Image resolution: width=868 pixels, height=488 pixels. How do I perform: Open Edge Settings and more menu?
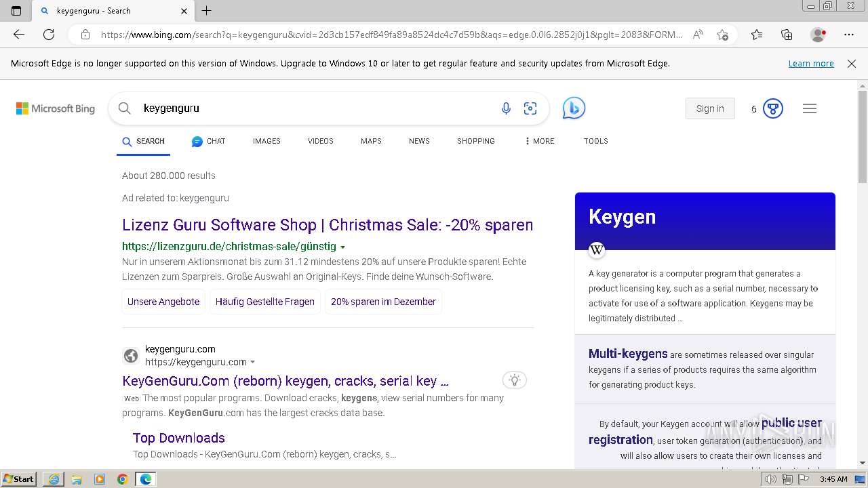849,35
